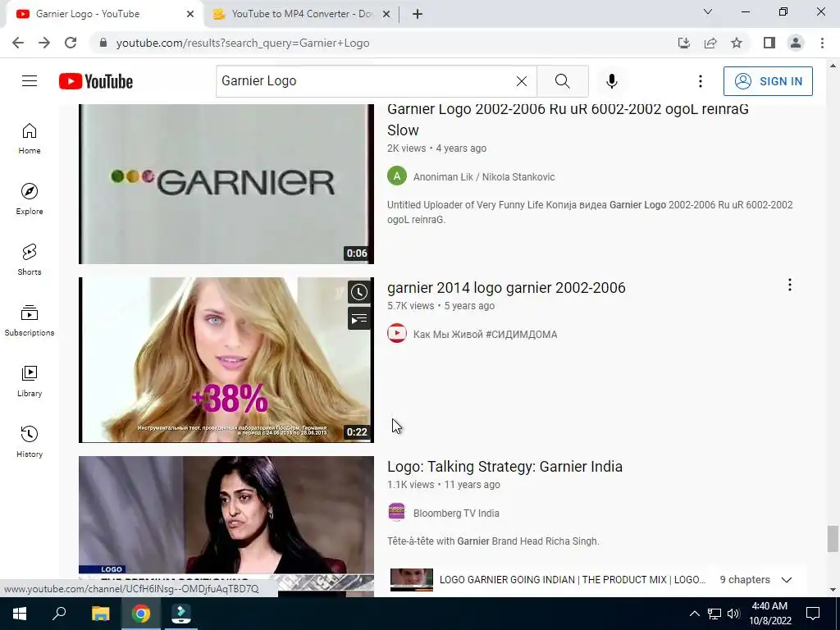
Task: Play the +38% blonde hair video thumbnail
Action: 226,360
